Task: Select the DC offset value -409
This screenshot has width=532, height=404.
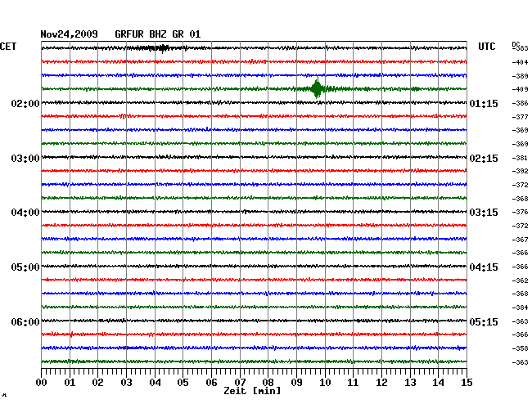Action: point(520,89)
